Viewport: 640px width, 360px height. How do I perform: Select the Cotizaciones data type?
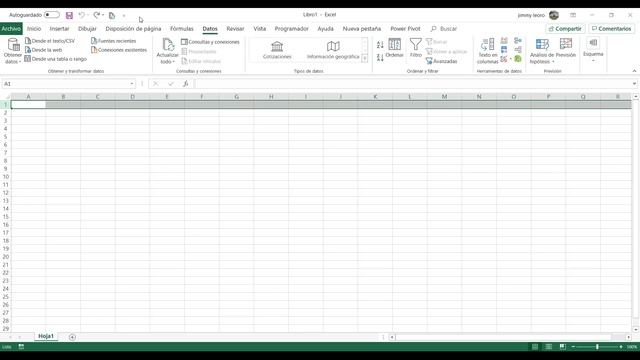[x=277, y=50]
